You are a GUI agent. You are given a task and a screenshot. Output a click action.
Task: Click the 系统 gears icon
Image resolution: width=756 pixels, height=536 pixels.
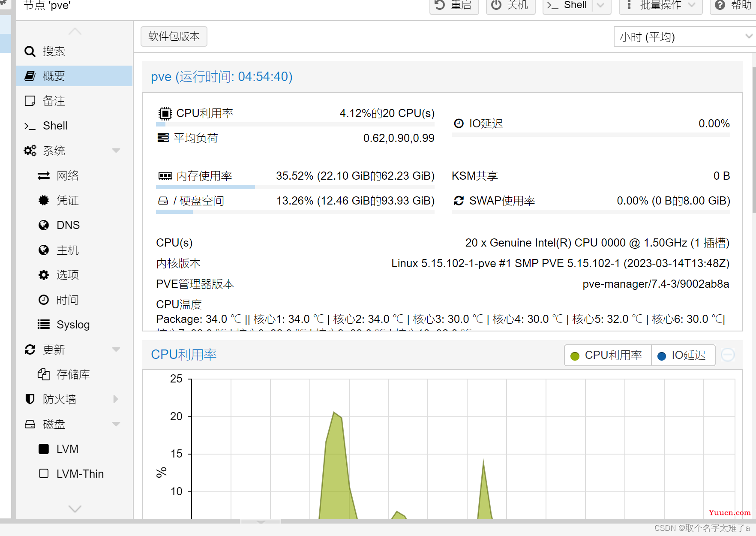click(x=30, y=151)
